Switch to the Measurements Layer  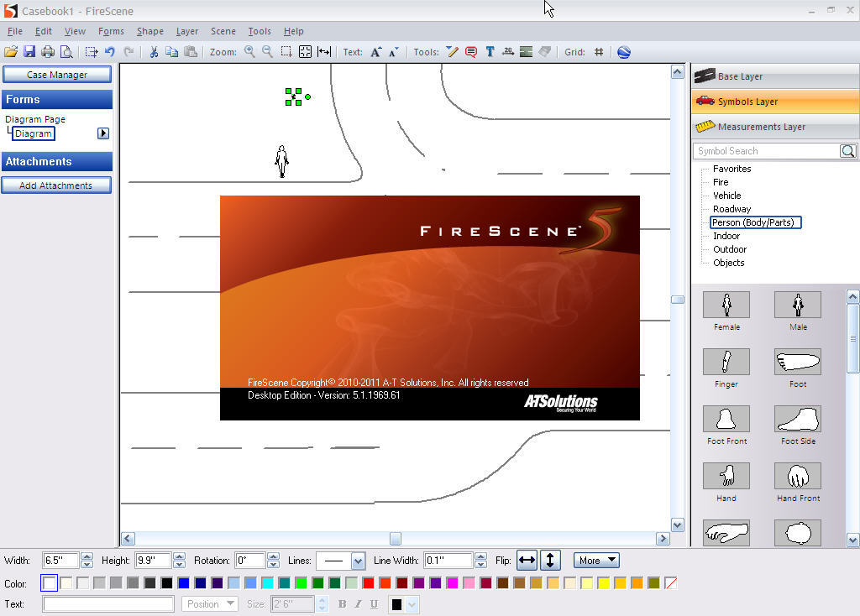click(x=775, y=127)
